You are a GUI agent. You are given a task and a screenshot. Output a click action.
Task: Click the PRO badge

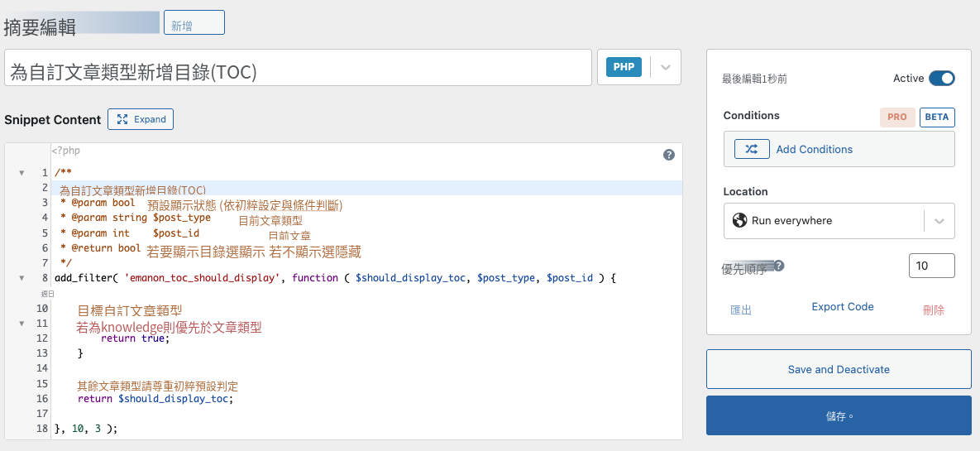coord(896,117)
